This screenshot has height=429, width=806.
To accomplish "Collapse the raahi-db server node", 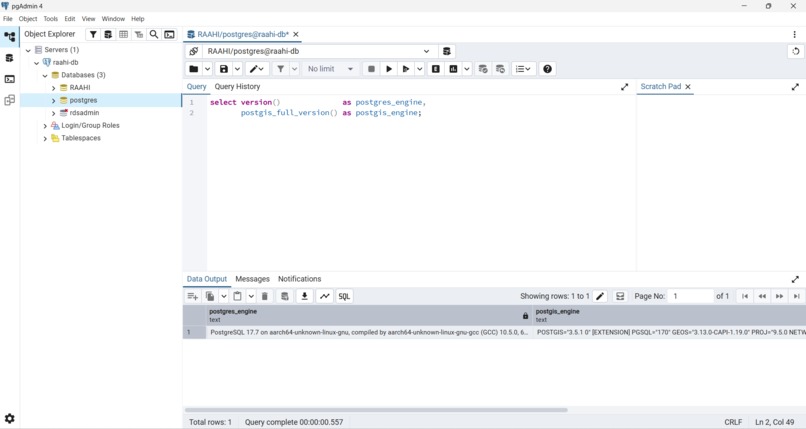I will pos(36,63).
